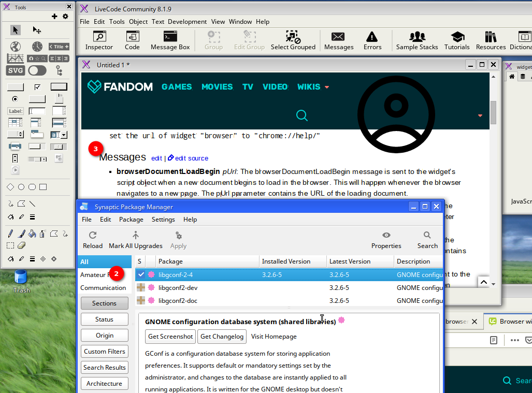Viewport: 532px width, 393px height.
Task: Click the scrollbar up arrow in Untitled 1 window
Action: click(494, 77)
